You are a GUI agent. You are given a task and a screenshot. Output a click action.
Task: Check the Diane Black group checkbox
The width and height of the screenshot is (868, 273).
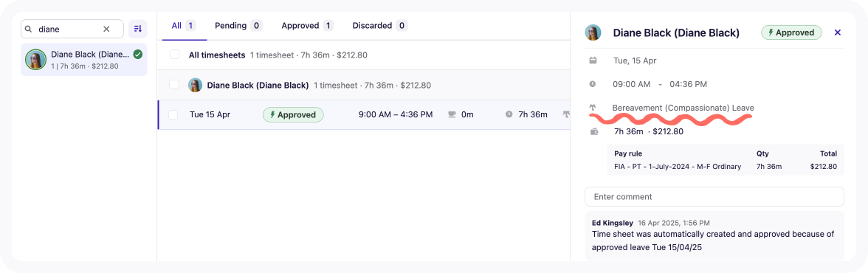click(174, 85)
